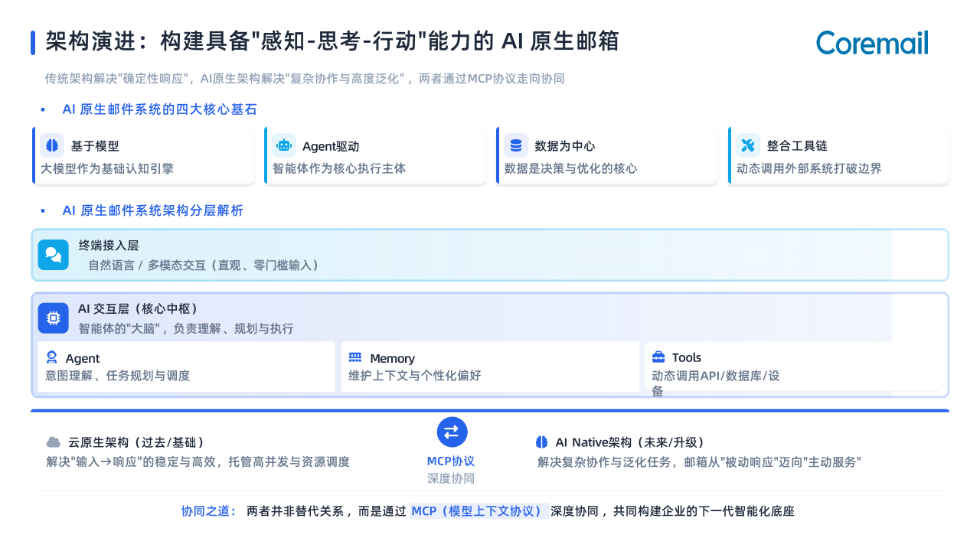Click the database icon beside 数据为中心
The width and height of the screenshot is (980, 551).
pos(516,145)
